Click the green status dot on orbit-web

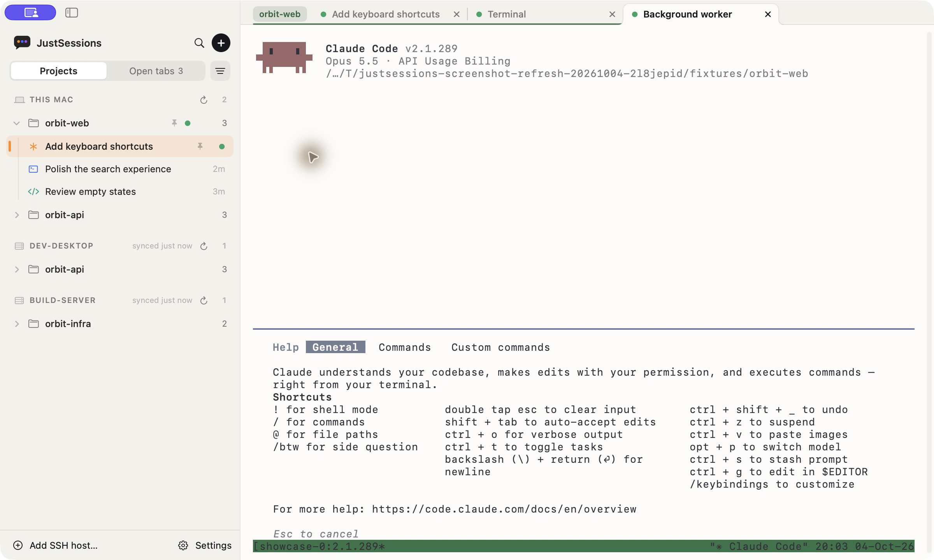pos(188,123)
